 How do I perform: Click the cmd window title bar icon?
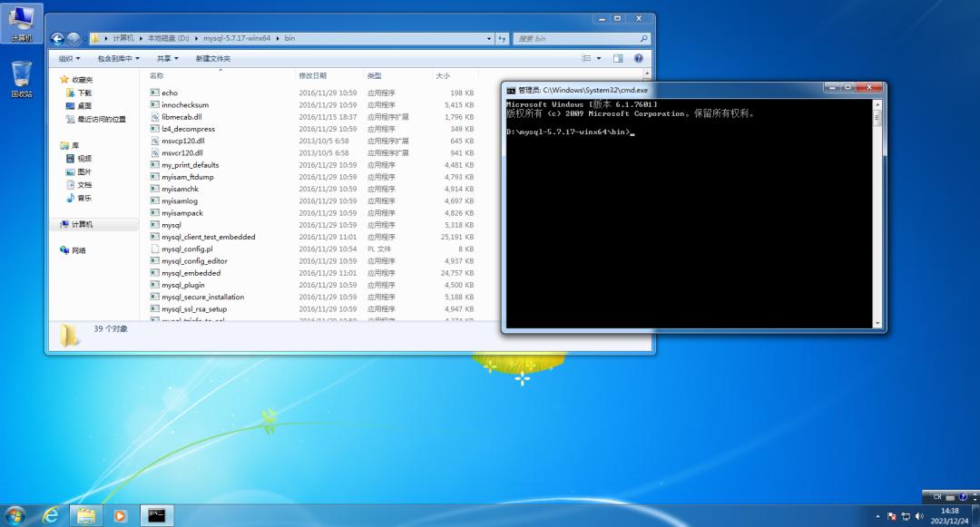coord(511,91)
